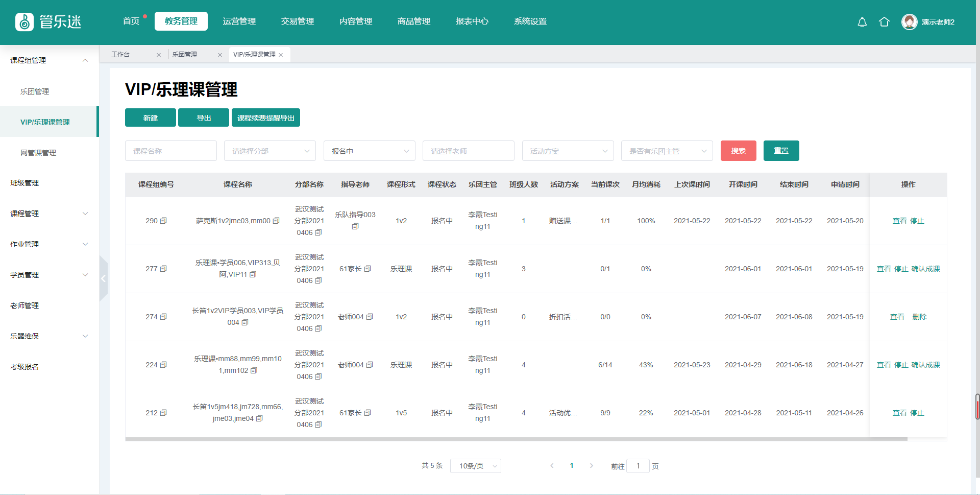Viewport: 980px width, 495px height.
Task: Click copy icon next to 老师004 in row 274
Action: click(x=370, y=317)
